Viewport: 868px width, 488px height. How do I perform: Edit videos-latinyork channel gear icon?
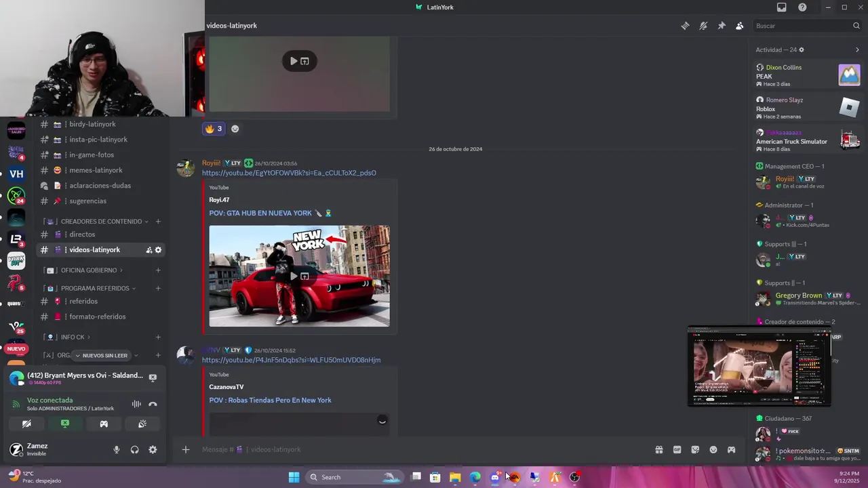coord(159,250)
